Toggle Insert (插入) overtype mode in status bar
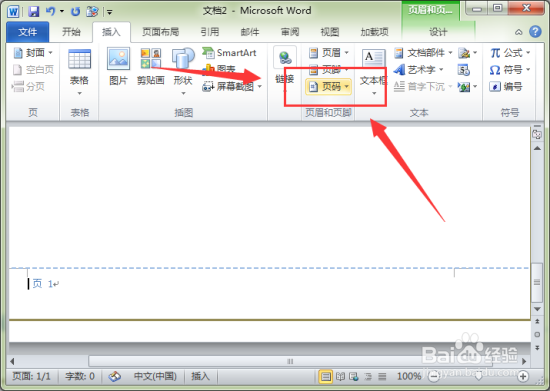 [x=200, y=376]
